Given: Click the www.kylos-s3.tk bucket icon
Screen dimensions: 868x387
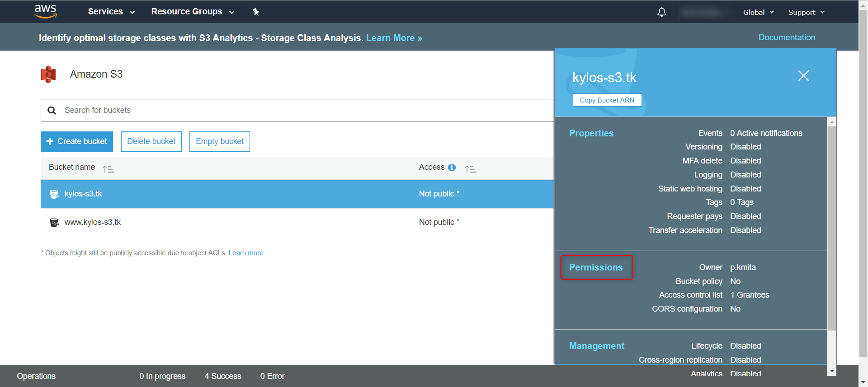Looking at the screenshot, I should 54,223.
